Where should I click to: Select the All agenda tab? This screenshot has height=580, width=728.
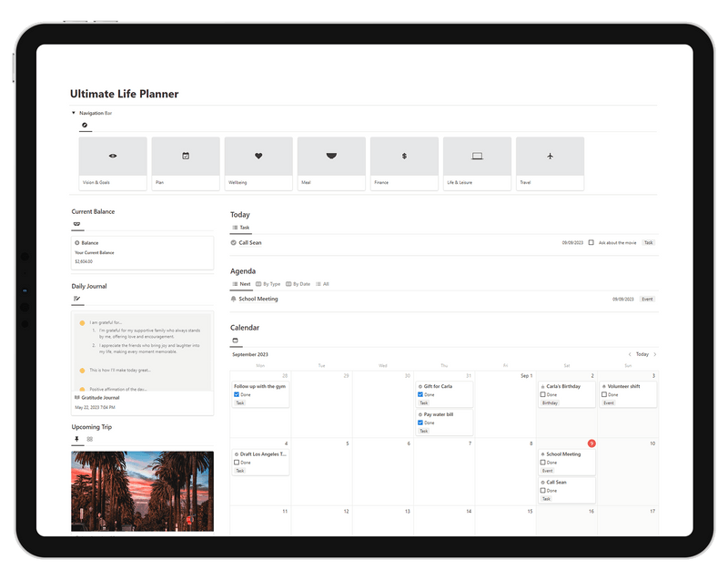pyautogui.click(x=325, y=284)
